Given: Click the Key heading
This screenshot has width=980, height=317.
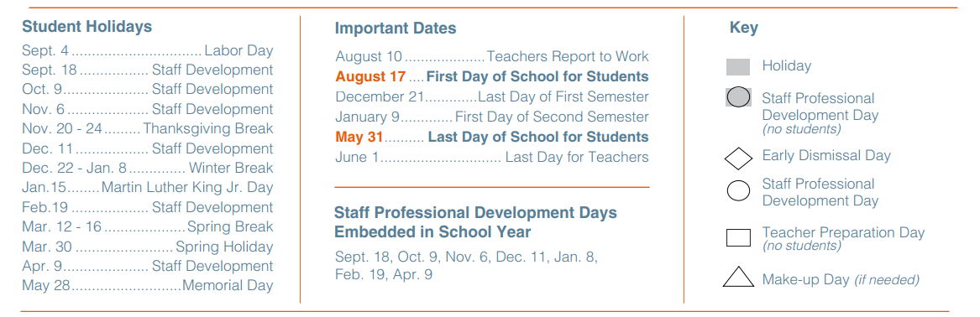Looking at the screenshot, I should tap(744, 28).
